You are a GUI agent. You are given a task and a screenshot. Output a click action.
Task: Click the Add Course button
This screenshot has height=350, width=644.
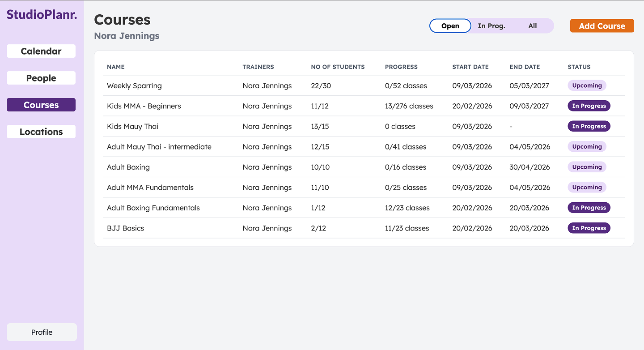[602, 26]
